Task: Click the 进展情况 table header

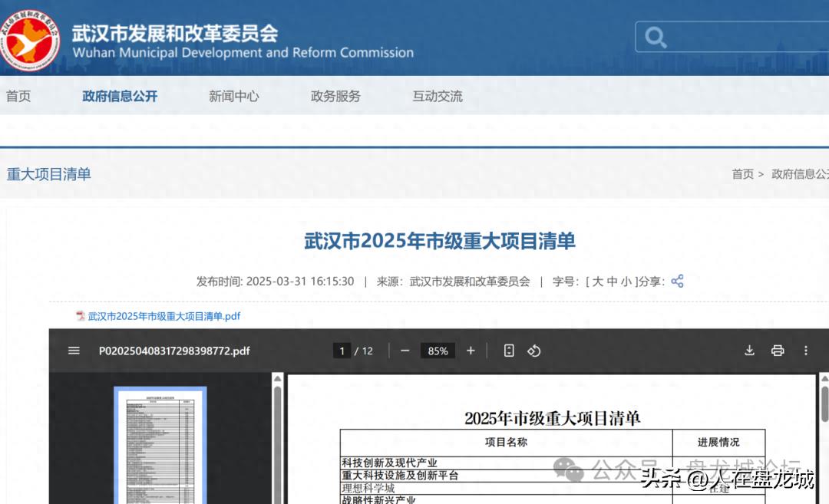Action: (718, 442)
